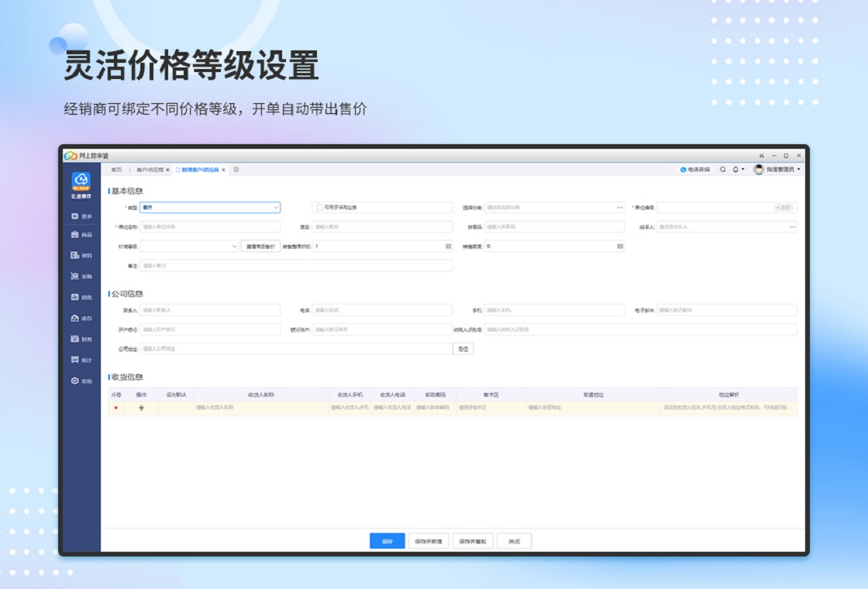Focus the 拼音码 input field
Image resolution: width=868 pixels, height=589 pixels.
point(554,227)
